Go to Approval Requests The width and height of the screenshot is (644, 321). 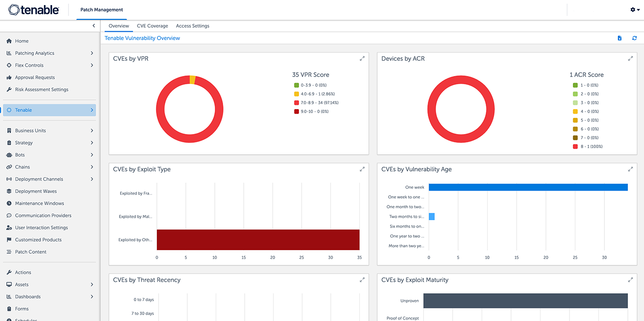point(34,77)
